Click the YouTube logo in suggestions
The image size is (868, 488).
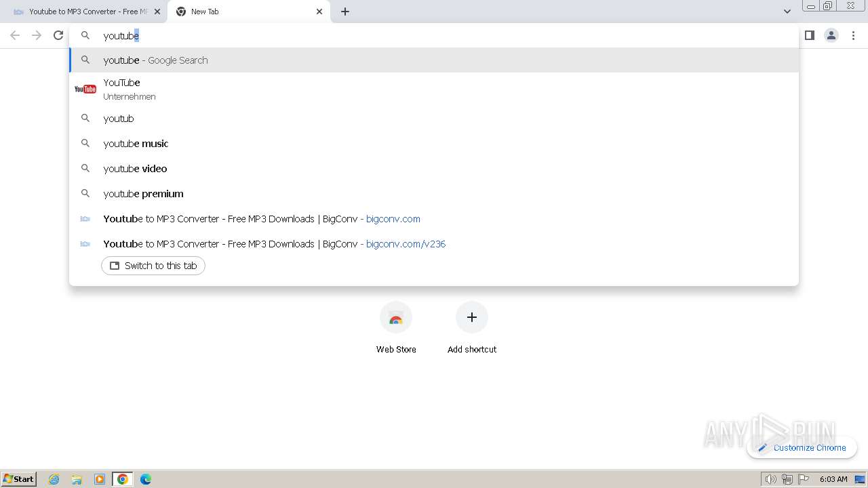[x=85, y=89]
